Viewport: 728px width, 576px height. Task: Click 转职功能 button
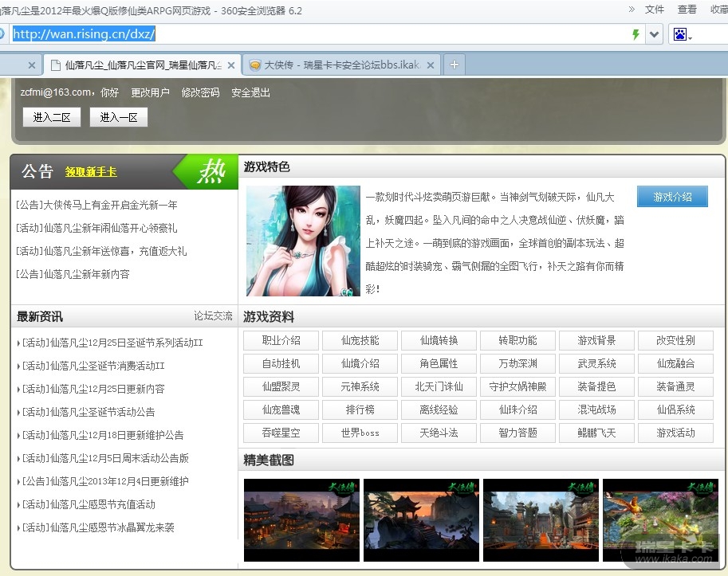[x=517, y=340]
